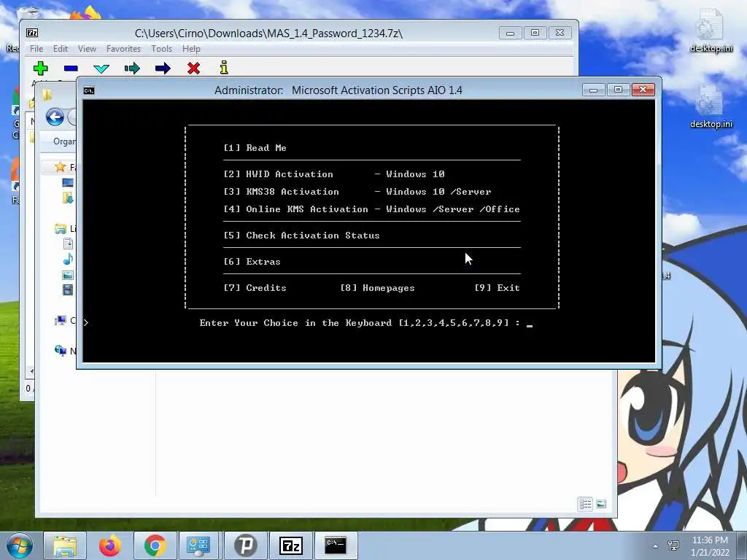This screenshot has height=560, width=747.
Task: Click the Control Panel taskbar icon
Action: click(x=198, y=545)
